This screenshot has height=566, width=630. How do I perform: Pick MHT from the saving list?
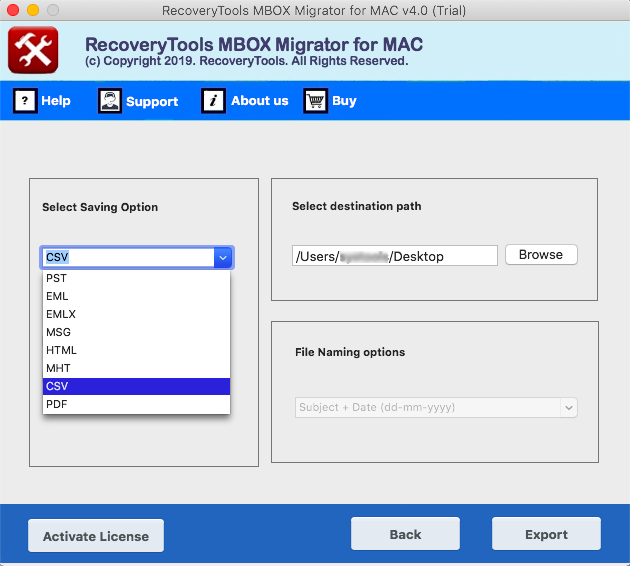[x=136, y=368]
